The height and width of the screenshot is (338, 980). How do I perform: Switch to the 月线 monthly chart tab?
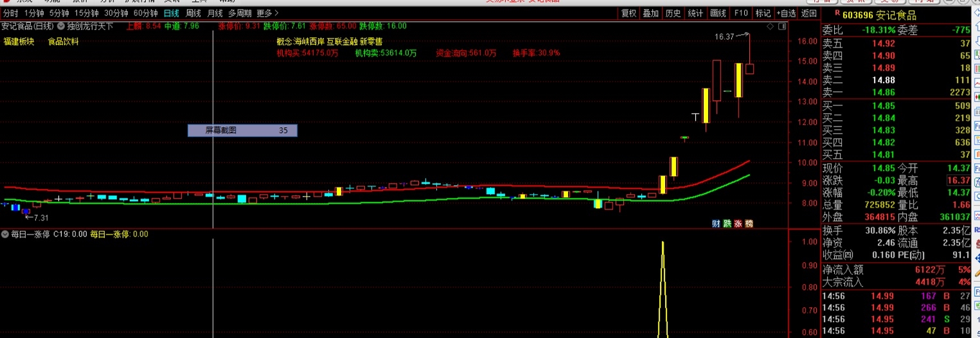[x=215, y=13]
